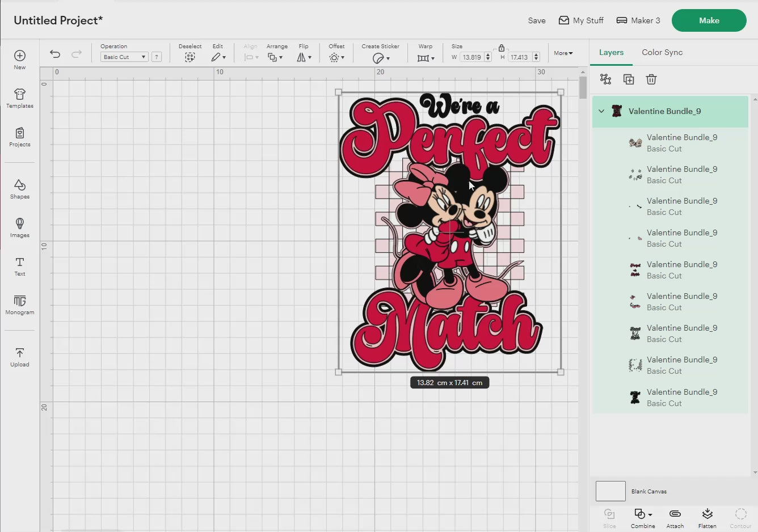Click the Save button
Image resolution: width=758 pixels, height=532 pixels.
pyautogui.click(x=537, y=20)
